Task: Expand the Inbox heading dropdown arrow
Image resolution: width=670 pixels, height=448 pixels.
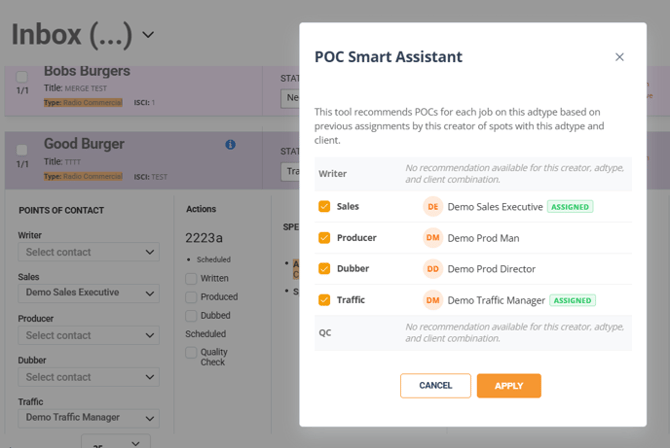Action: point(148,35)
